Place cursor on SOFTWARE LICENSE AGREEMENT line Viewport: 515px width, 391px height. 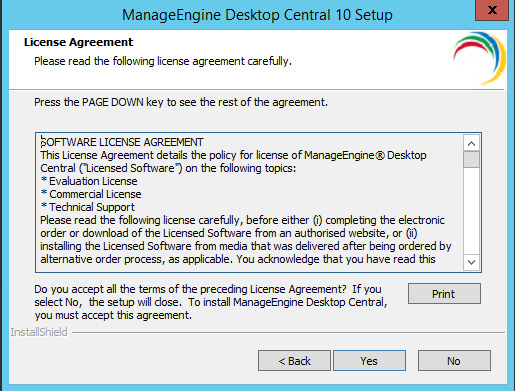[x=122, y=142]
